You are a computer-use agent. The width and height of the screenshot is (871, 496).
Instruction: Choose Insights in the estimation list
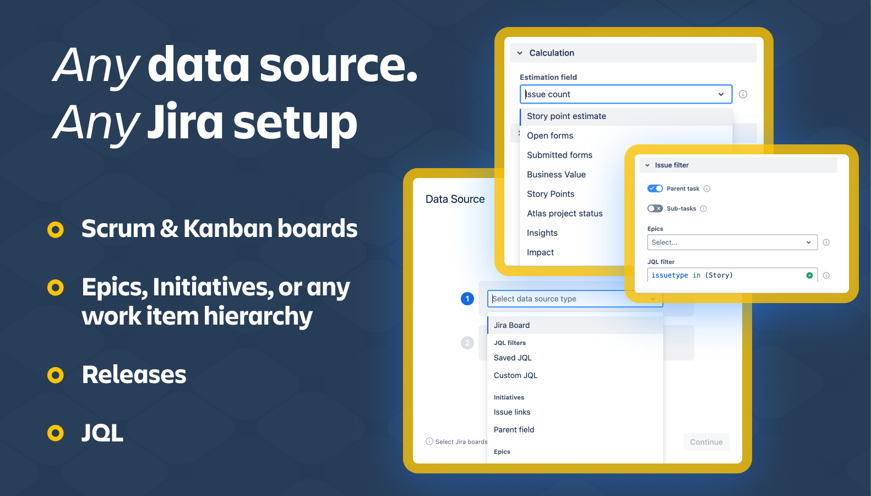[x=542, y=233]
